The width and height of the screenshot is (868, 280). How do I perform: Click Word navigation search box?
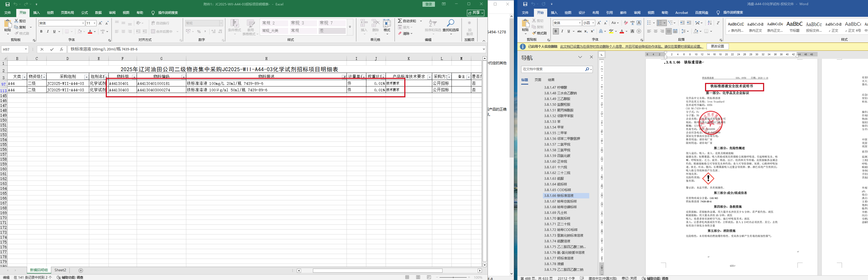(x=552, y=69)
